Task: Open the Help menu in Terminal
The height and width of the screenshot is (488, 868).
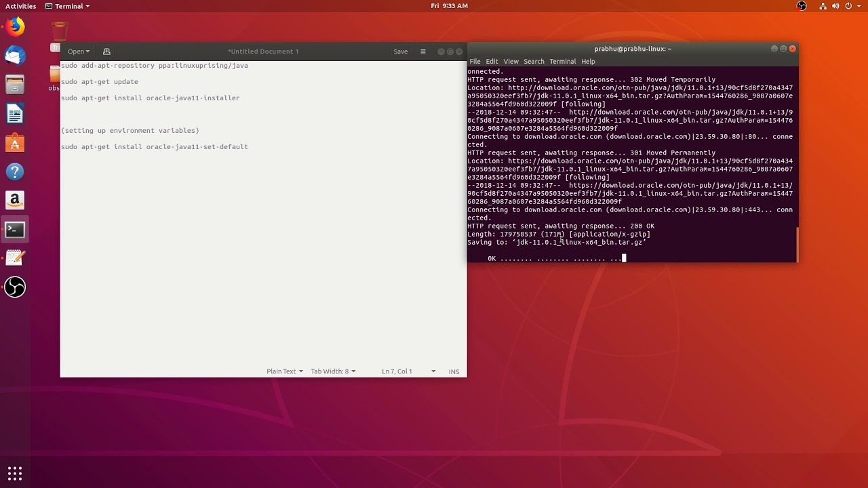Action: pos(588,61)
